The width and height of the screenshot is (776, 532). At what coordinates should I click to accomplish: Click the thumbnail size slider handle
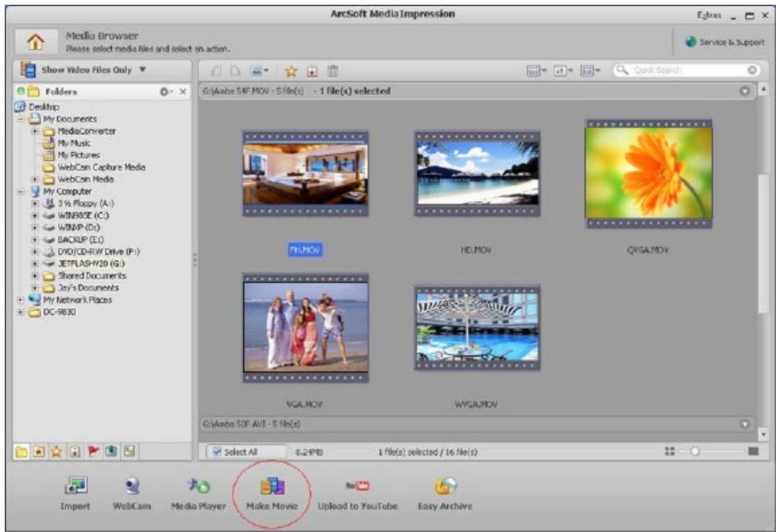(694, 451)
